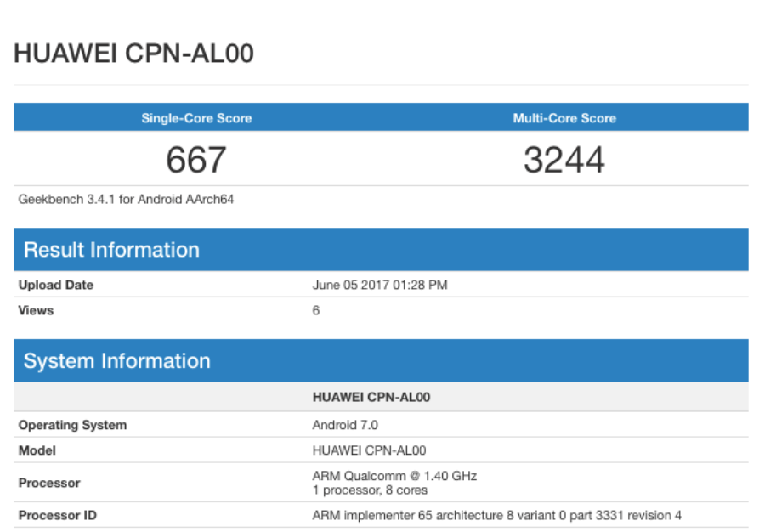
Task: Select the Geekbench 3.4.1 for Android AArch64 text
Action: tap(126, 200)
